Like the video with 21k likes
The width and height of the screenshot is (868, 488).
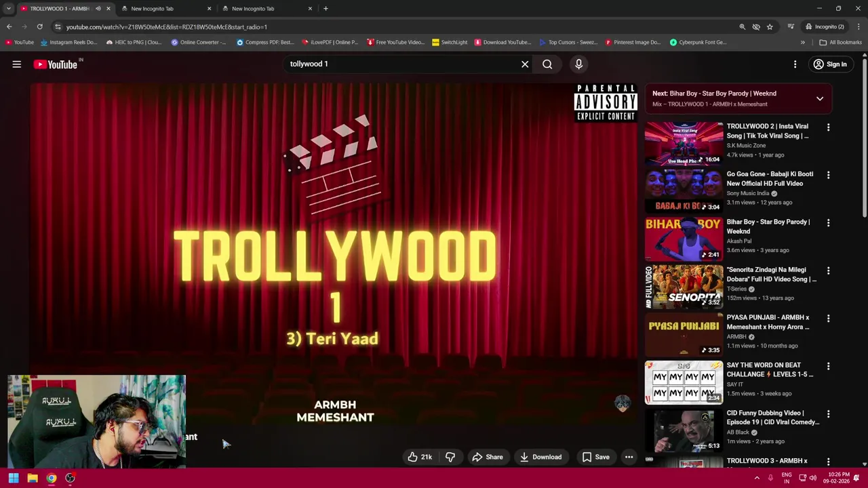pyautogui.click(x=419, y=457)
